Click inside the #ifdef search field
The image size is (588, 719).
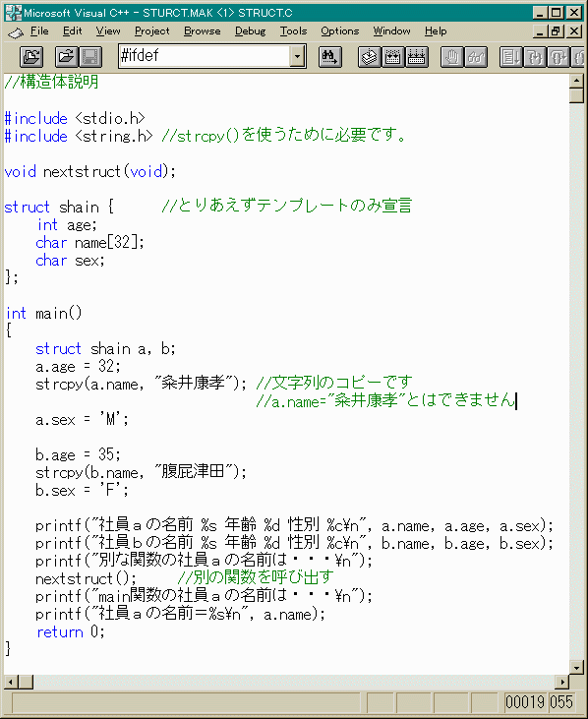coord(205,56)
